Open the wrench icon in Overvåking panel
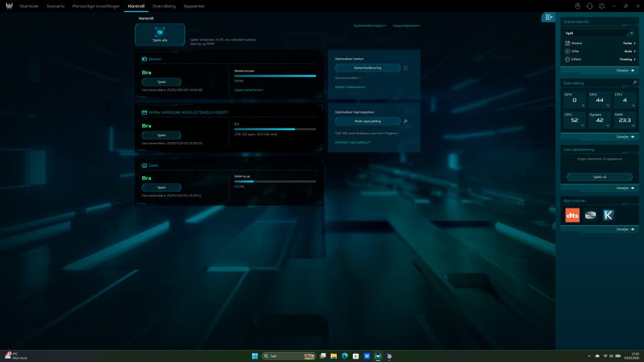The height and width of the screenshot is (362, 644). [634, 82]
